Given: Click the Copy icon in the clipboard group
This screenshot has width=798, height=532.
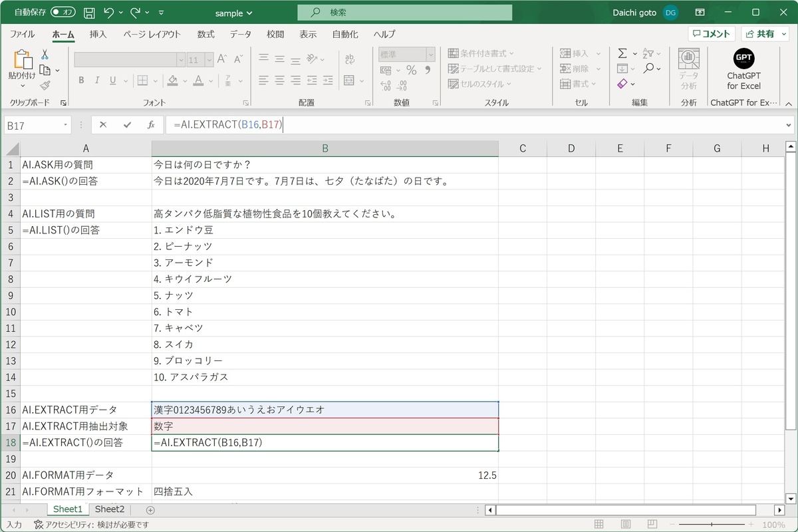Looking at the screenshot, I should point(45,70).
